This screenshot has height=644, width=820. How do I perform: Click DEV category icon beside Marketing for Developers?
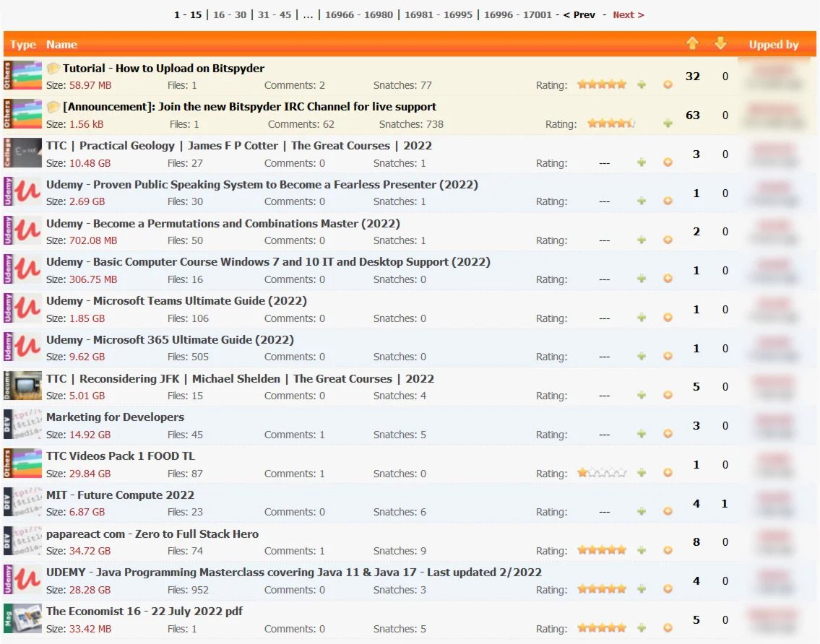[x=22, y=425]
